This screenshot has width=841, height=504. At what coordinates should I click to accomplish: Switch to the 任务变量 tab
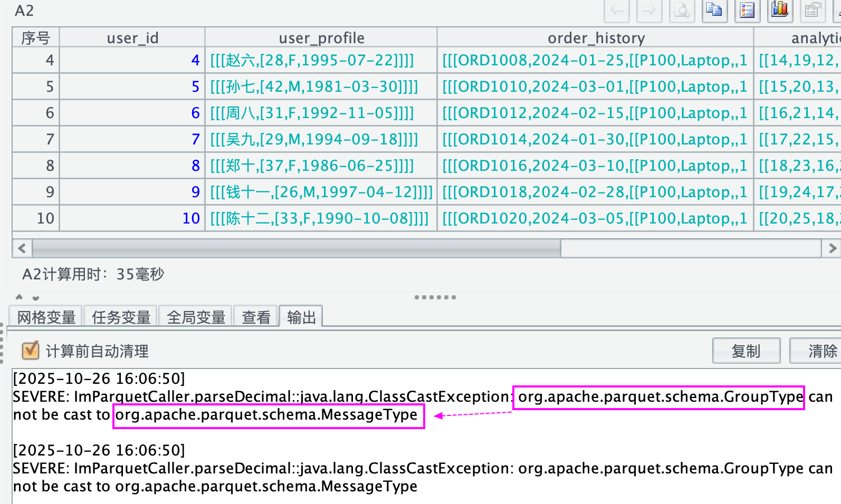(x=121, y=317)
